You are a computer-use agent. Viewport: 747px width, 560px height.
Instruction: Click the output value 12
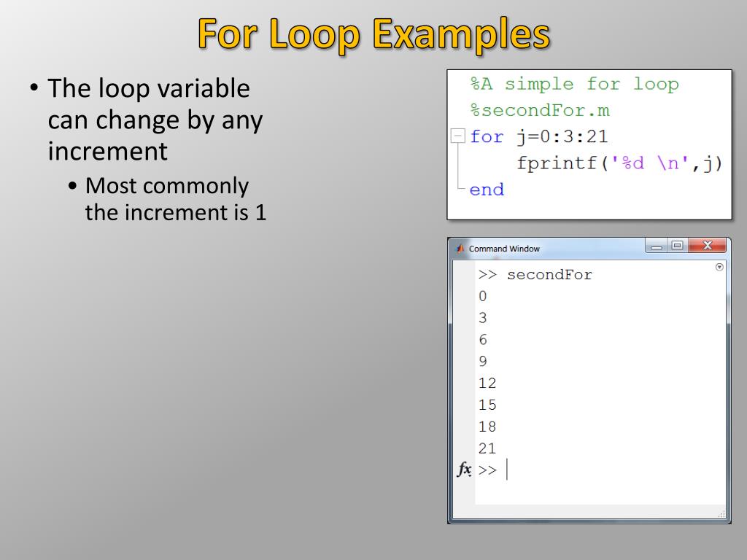[487, 383]
